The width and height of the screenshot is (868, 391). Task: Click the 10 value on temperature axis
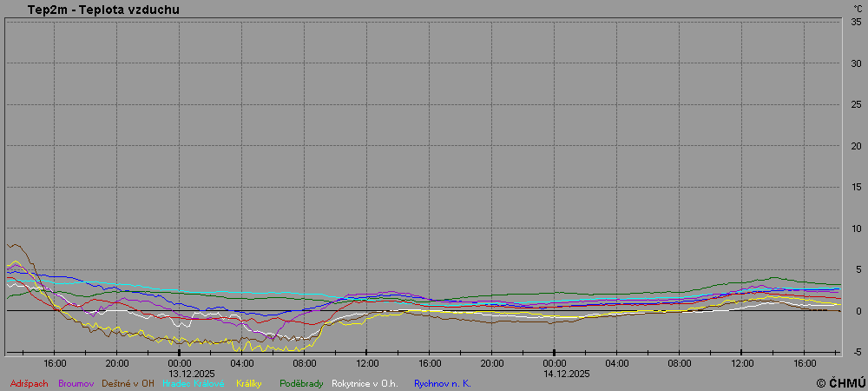(857, 229)
